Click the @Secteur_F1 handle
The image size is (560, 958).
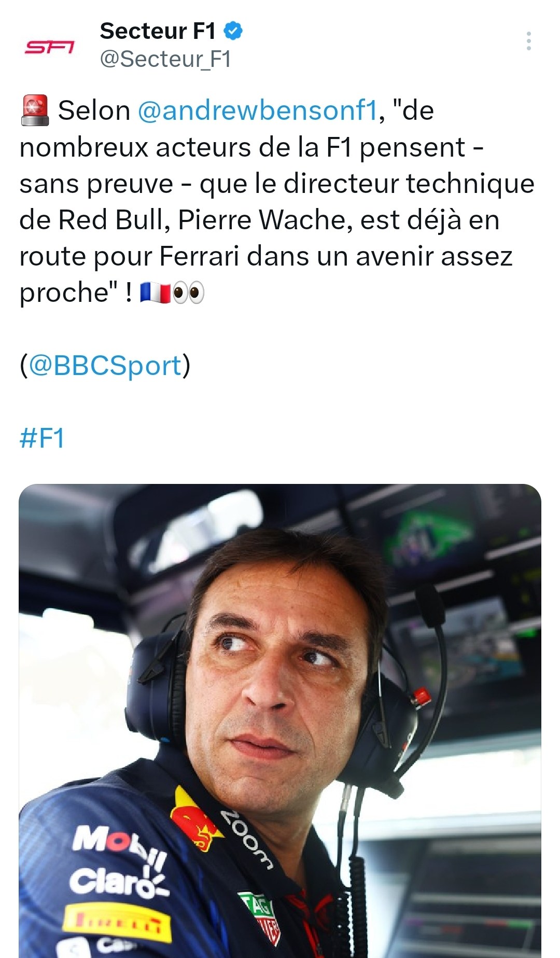165,59
